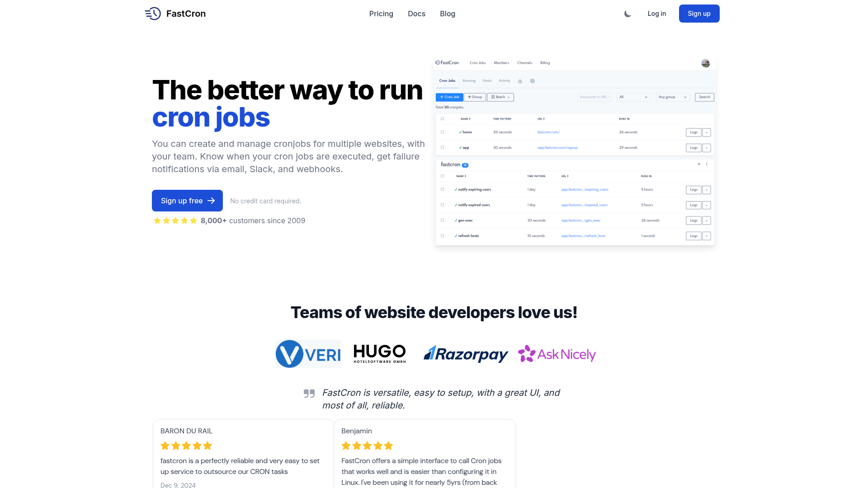Click the five stars under Benjamin review
The image size is (868, 488).
(x=367, y=446)
